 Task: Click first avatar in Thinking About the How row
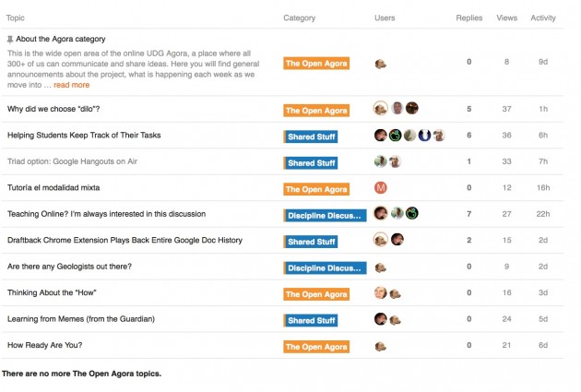point(380,293)
